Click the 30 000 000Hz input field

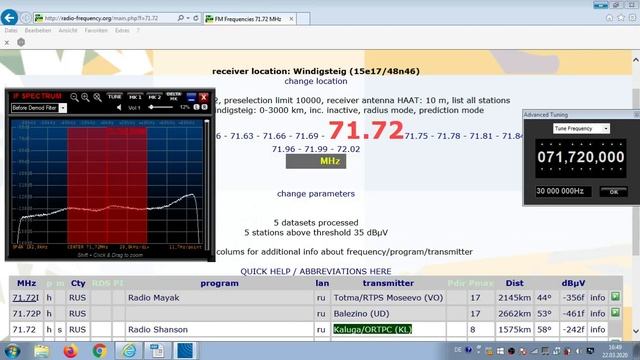tap(563, 191)
